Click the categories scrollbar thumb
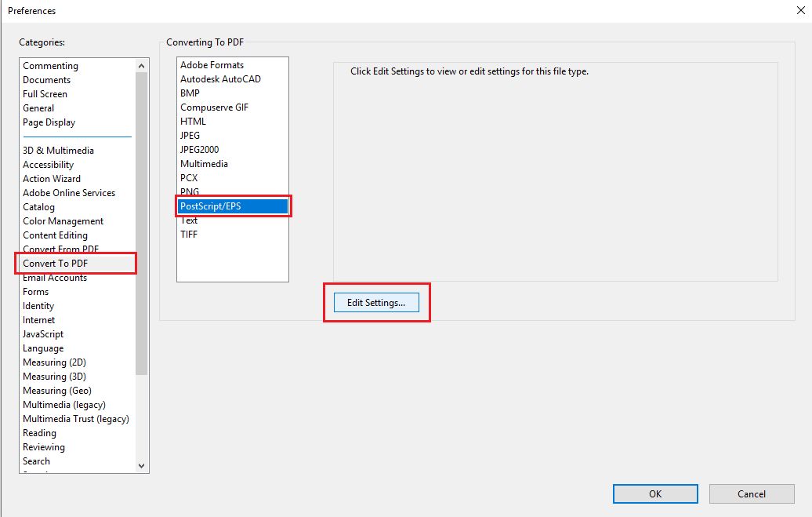 (141, 224)
